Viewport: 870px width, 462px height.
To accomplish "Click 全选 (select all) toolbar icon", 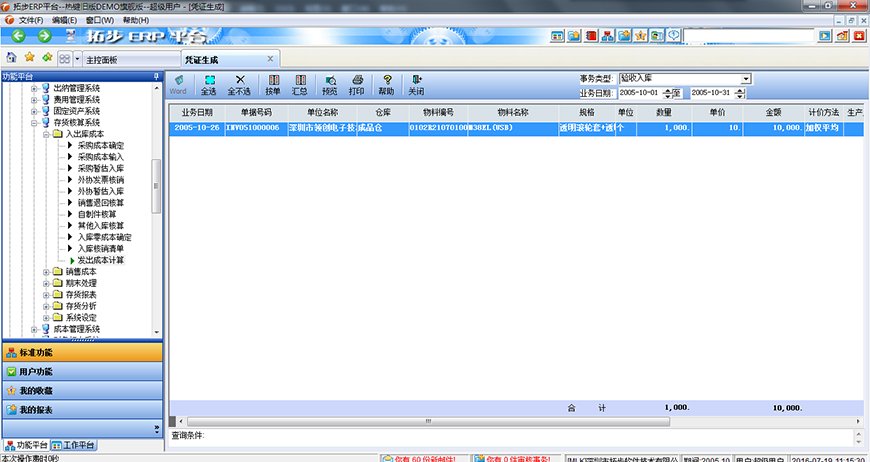I will (x=209, y=85).
